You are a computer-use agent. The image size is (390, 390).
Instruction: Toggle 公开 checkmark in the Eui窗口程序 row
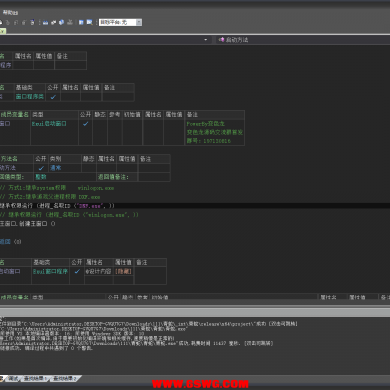coord(77,271)
